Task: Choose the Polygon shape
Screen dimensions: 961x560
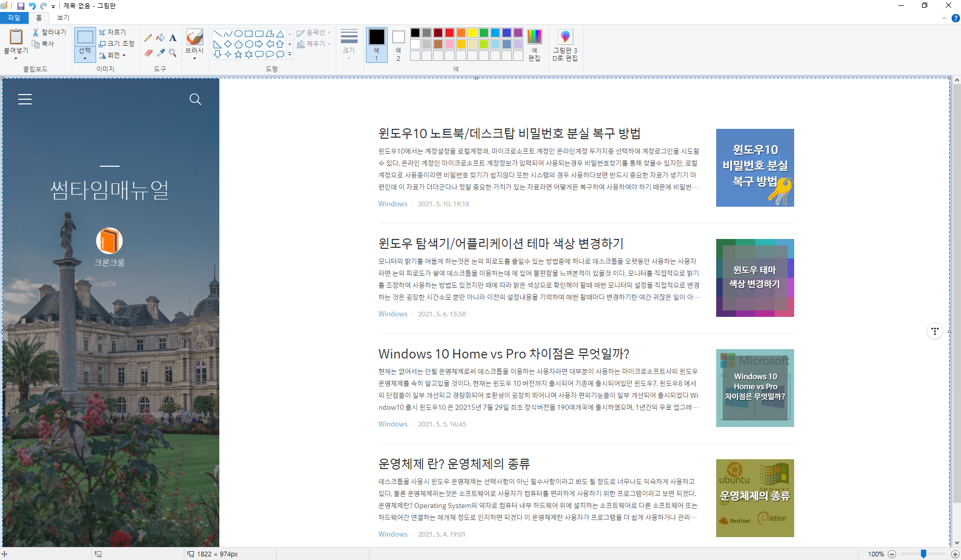Action: tap(270, 34)
